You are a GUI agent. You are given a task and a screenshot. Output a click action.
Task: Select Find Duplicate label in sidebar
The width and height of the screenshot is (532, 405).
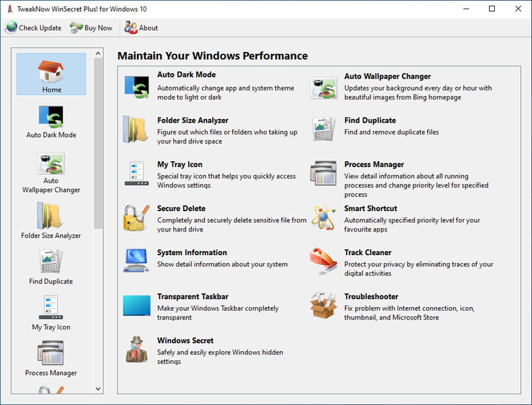tap(51, 281)
